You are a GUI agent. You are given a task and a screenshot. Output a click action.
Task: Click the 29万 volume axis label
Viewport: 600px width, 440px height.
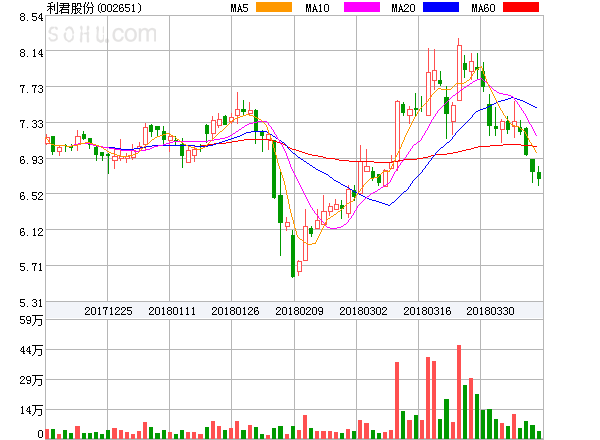tap(31, 380)
